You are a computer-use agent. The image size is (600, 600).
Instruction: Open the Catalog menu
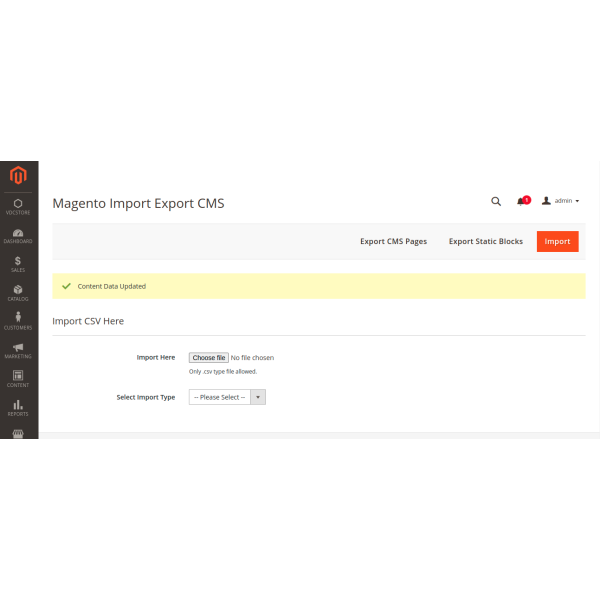(x=18, y=293)
